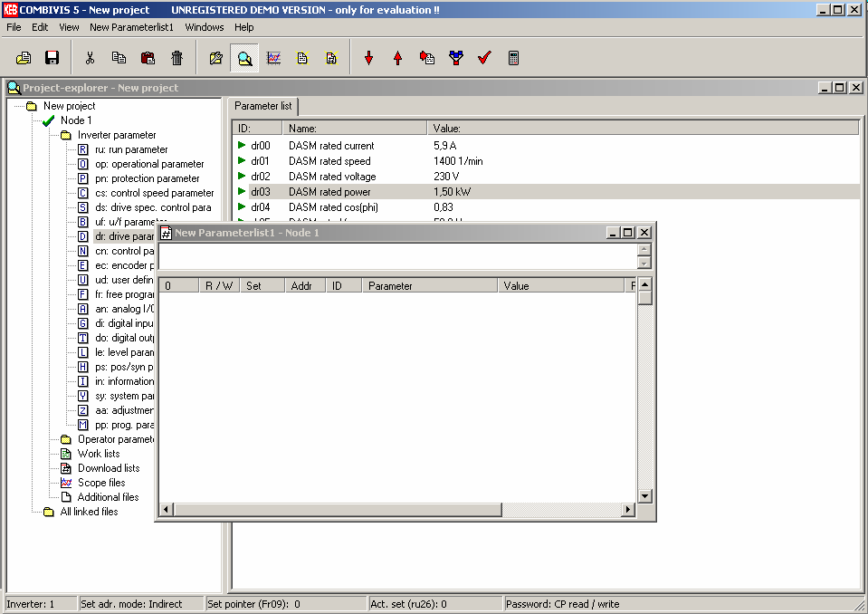Image resolution: width=868 pixels, height=614 pixels.
Task: Open Work lists in the tree
Action: point(99,454)
